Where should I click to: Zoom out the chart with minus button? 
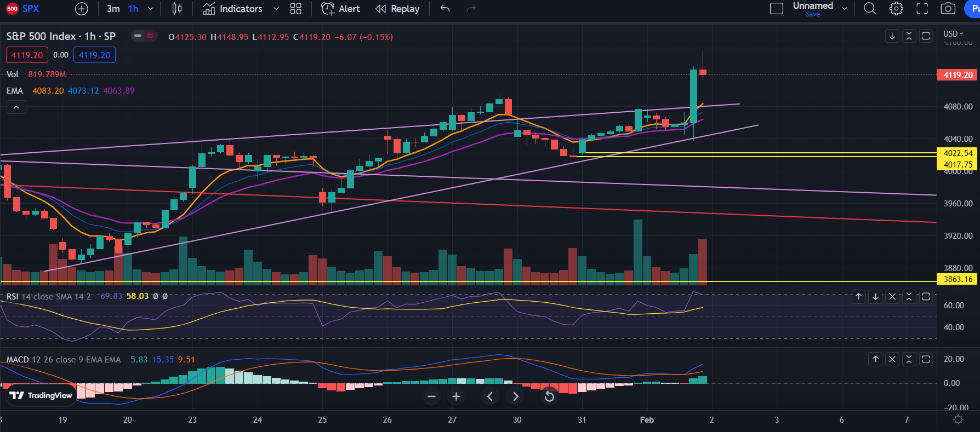(x=431, y=396)
